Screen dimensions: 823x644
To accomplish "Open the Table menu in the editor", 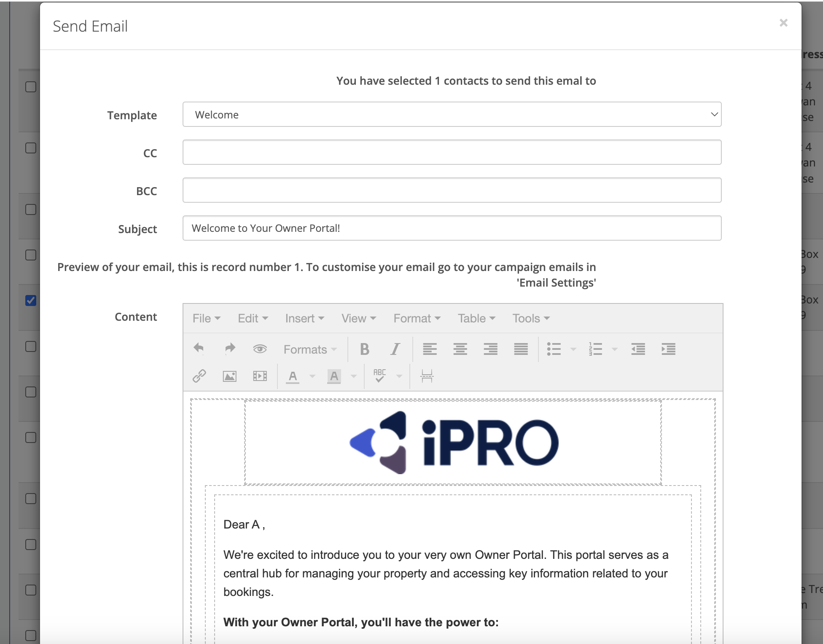I will [476, 319].
